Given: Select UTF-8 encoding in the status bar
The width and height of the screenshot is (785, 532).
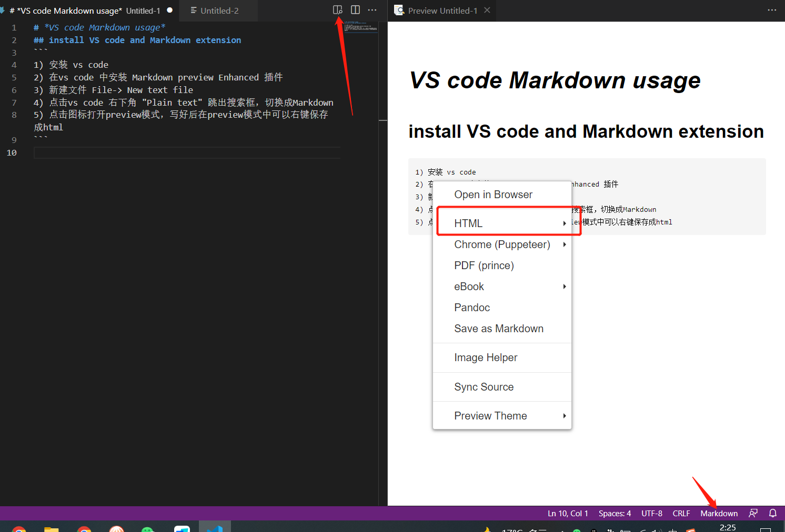Looking at the screenshot, I should (x=651, y=513).
